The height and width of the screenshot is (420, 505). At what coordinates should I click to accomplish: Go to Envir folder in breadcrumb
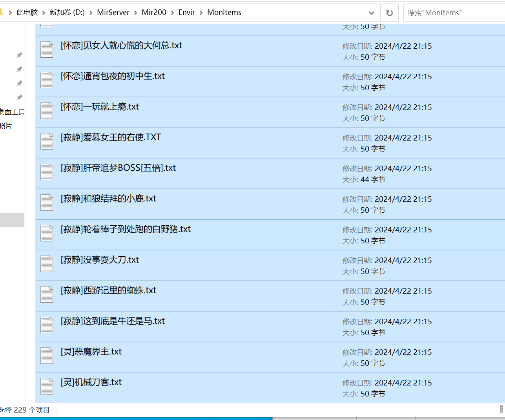pos(187,13)
